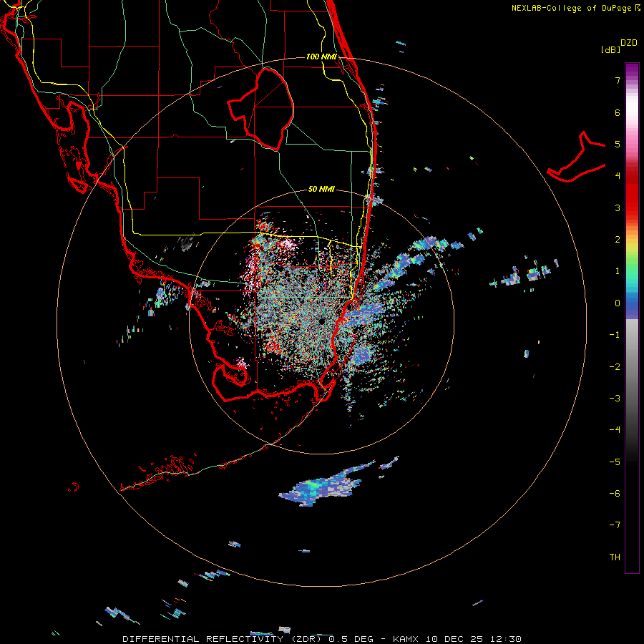644x644 pixels.
Task: Click the -2 value on color scale
Action: [615, 367]
